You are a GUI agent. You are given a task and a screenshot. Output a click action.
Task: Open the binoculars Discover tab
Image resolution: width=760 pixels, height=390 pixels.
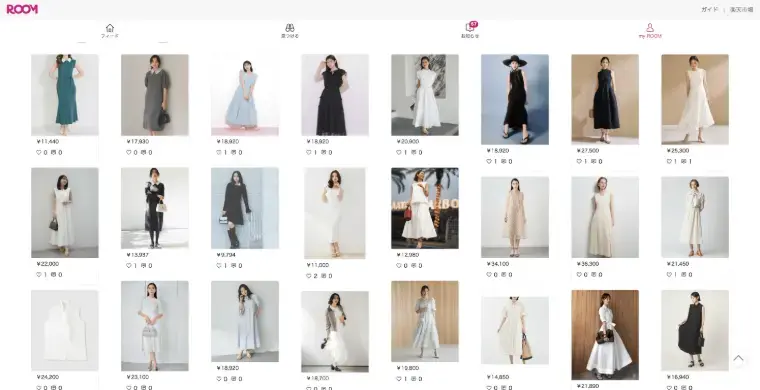tap(290, 31)
